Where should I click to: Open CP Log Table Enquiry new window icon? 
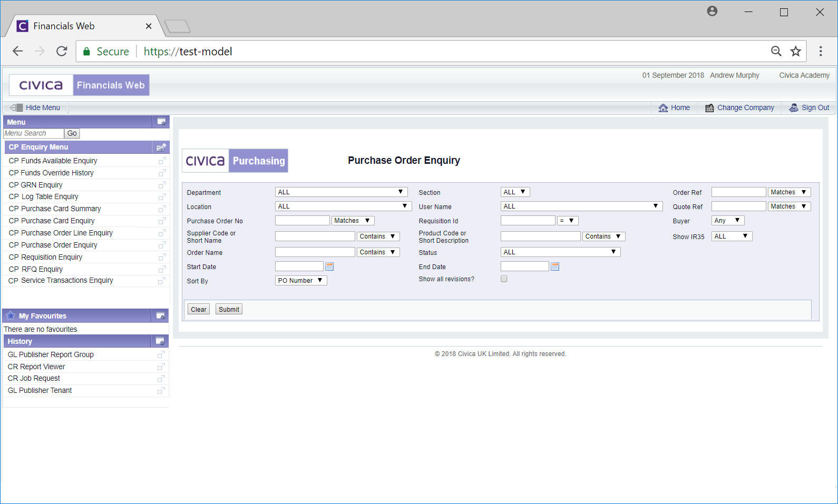(x=162, y=196)
